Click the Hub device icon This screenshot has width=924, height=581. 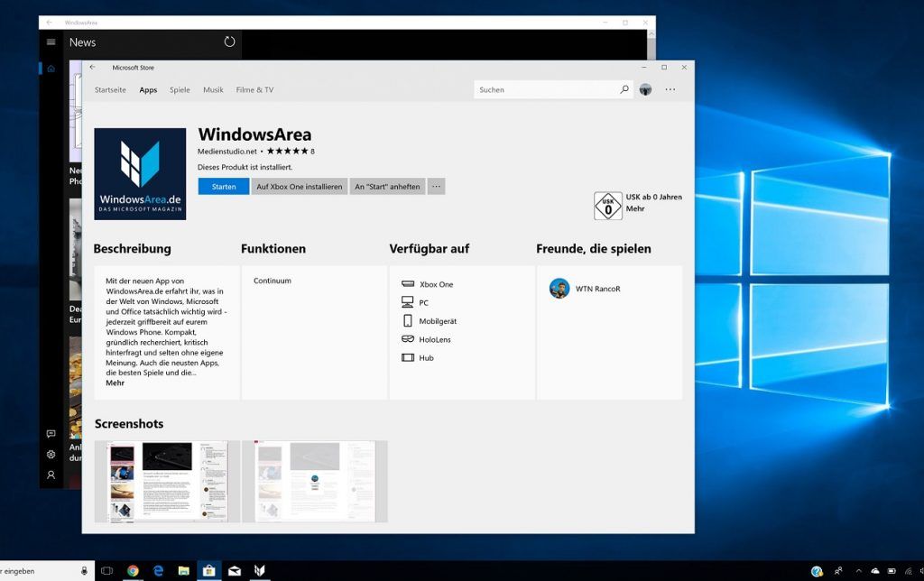click(408, 357)
